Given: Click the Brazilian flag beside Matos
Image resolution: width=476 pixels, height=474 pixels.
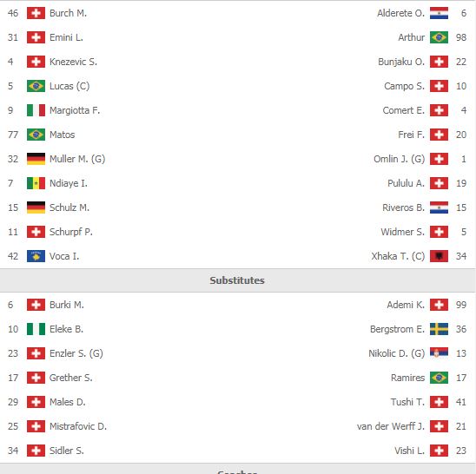Looking at the screenshot, I should click(x=36, y=135).
